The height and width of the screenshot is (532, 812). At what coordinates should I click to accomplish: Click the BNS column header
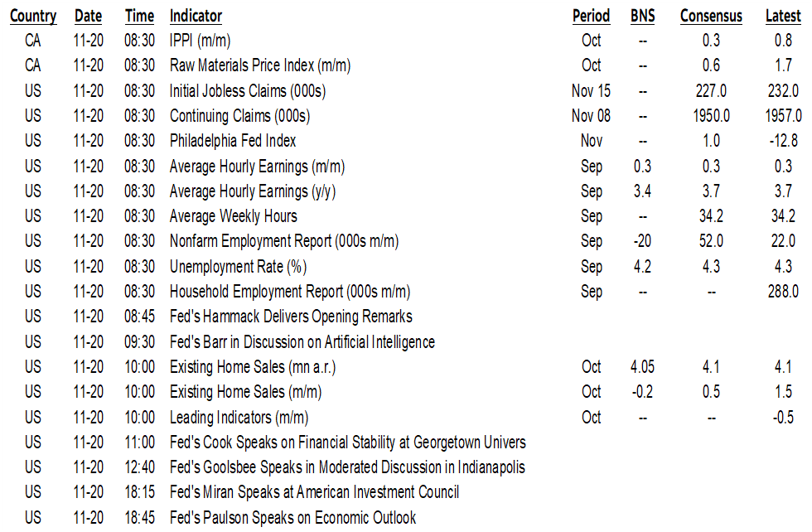[642, 16]
